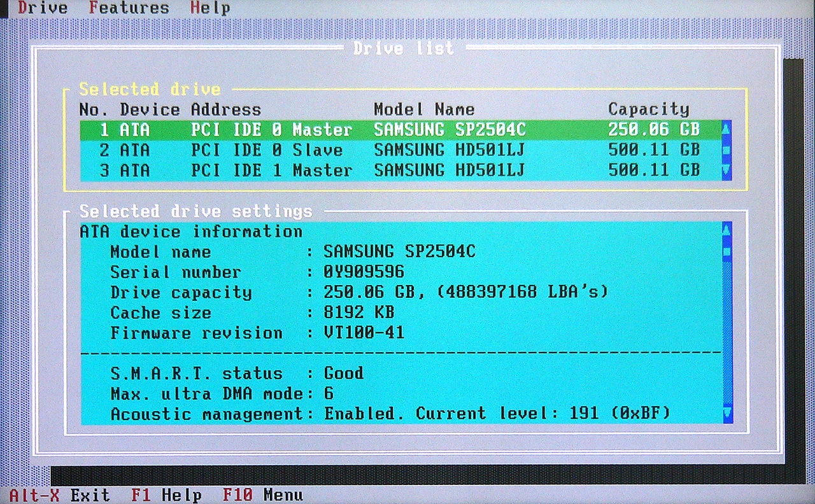Select the 'PCI IDE 1 Master' address
The width and height of the screenshot is (815, 504).
pos(271,171)
